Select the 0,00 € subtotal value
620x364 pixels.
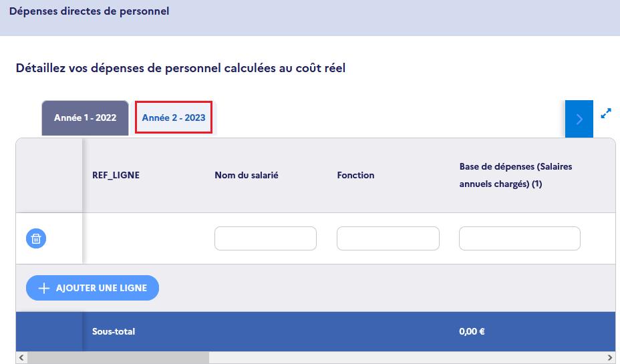[472, 331]
